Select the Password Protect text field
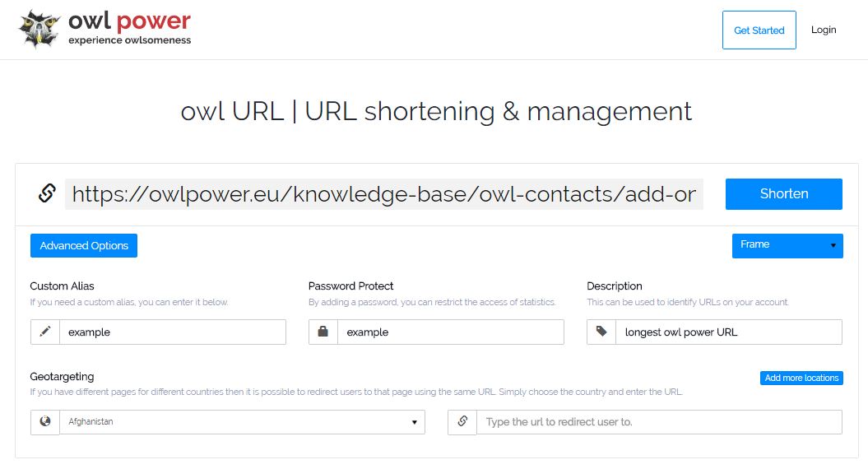 pyautogui.click(x=451, y=332)
